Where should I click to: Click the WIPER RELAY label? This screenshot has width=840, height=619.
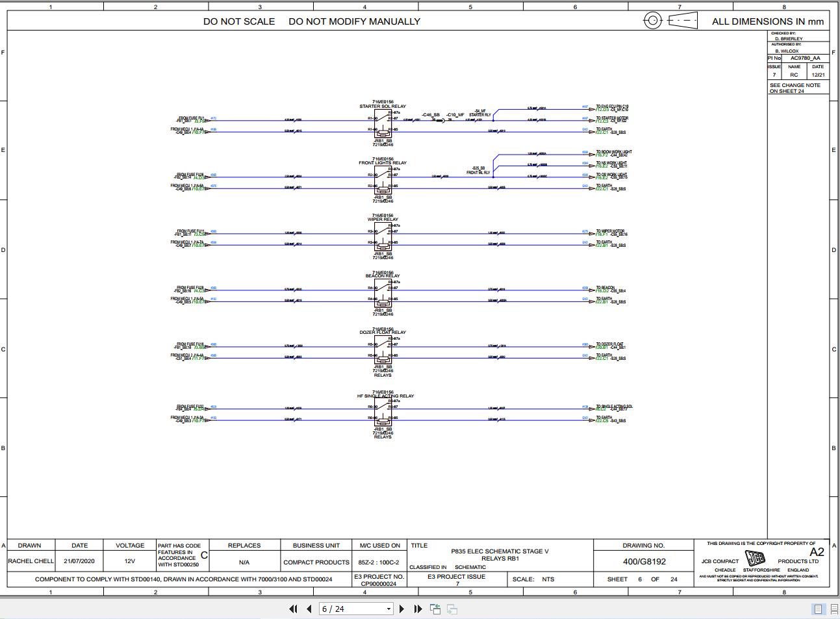383,220
